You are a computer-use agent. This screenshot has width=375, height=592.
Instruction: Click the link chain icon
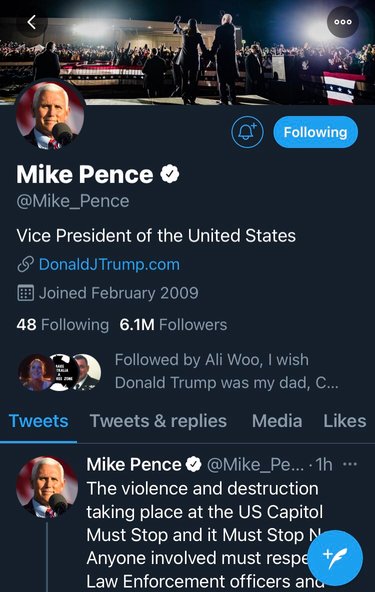pos(26,264)
